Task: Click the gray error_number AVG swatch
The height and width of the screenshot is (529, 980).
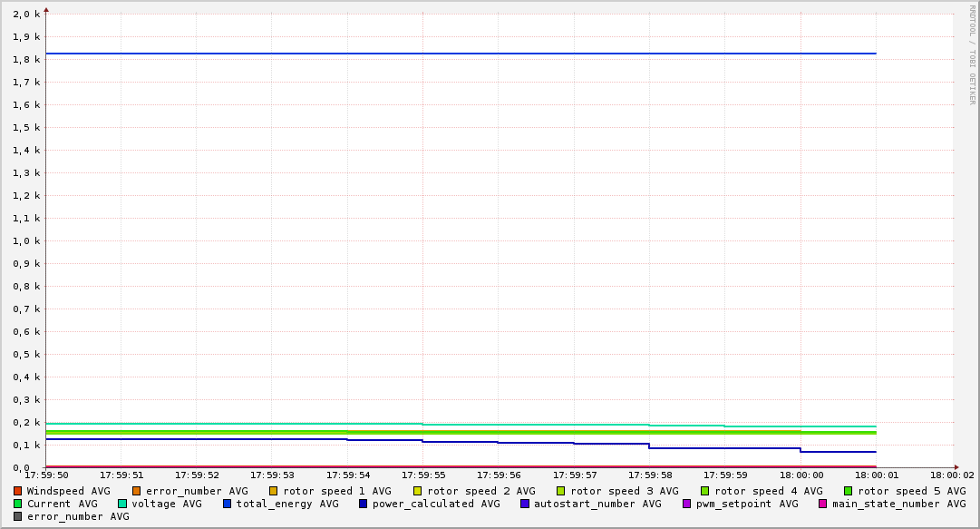Action: tap(18, 516)
